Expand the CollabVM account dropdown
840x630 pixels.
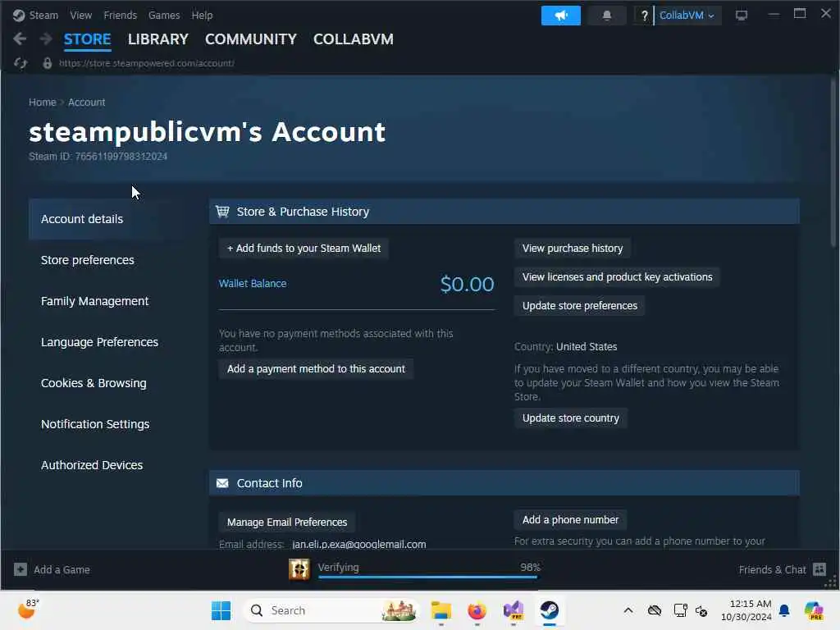pos(687,16)
